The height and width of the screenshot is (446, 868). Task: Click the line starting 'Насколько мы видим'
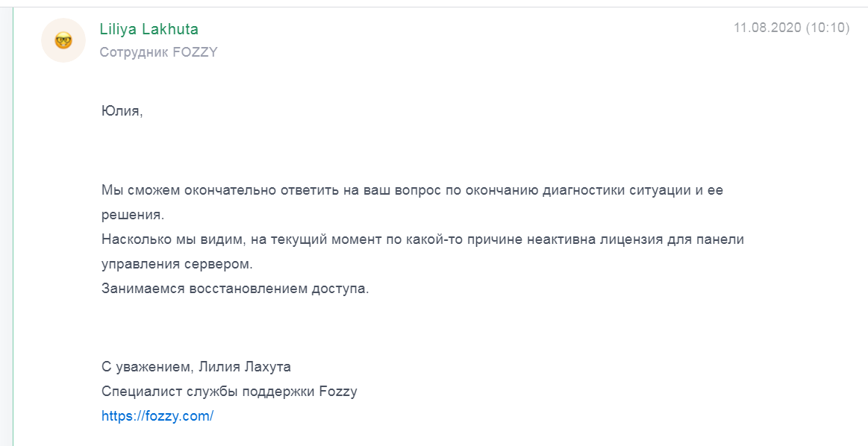(422, 239)
